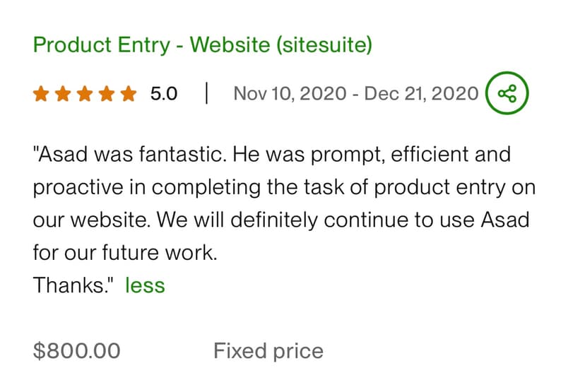Click the "Thanks." closing line of the review
This screenshot has height=392, width=585.
(74, 285)
